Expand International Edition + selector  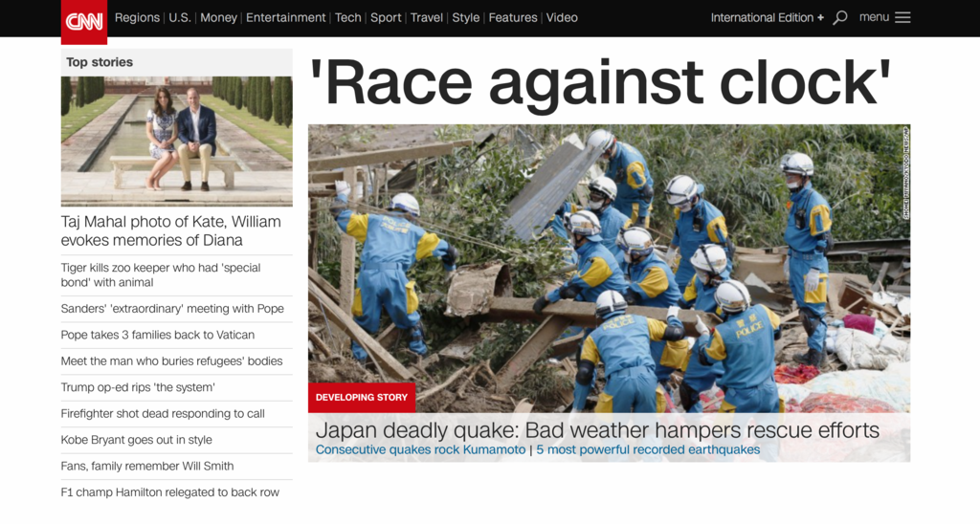coord(767,17)
